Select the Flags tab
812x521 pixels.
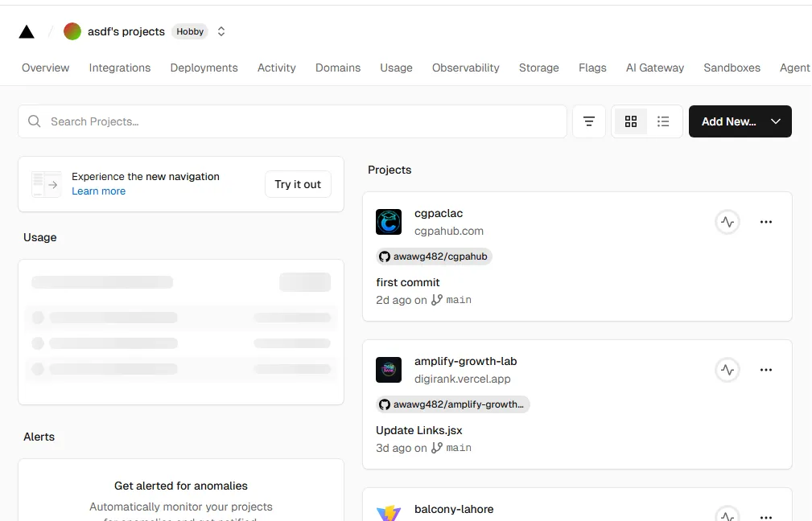[592, 68]
